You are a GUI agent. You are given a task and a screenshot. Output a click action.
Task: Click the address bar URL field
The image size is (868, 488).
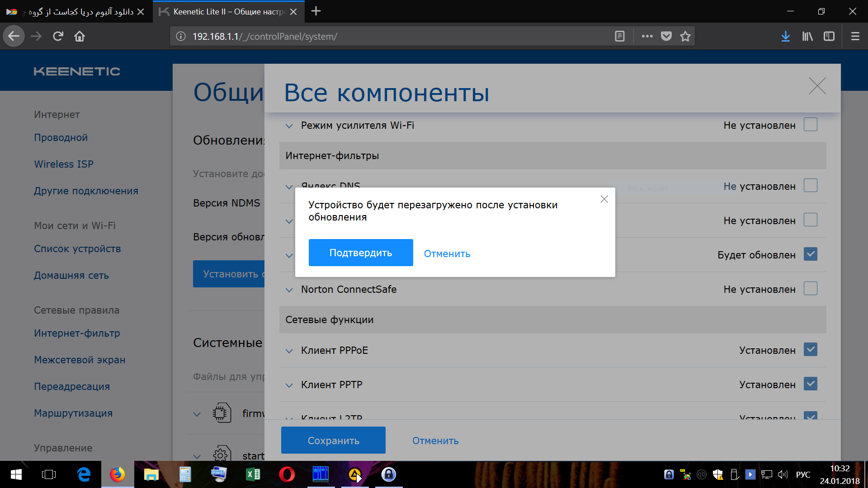click(398, 36)
